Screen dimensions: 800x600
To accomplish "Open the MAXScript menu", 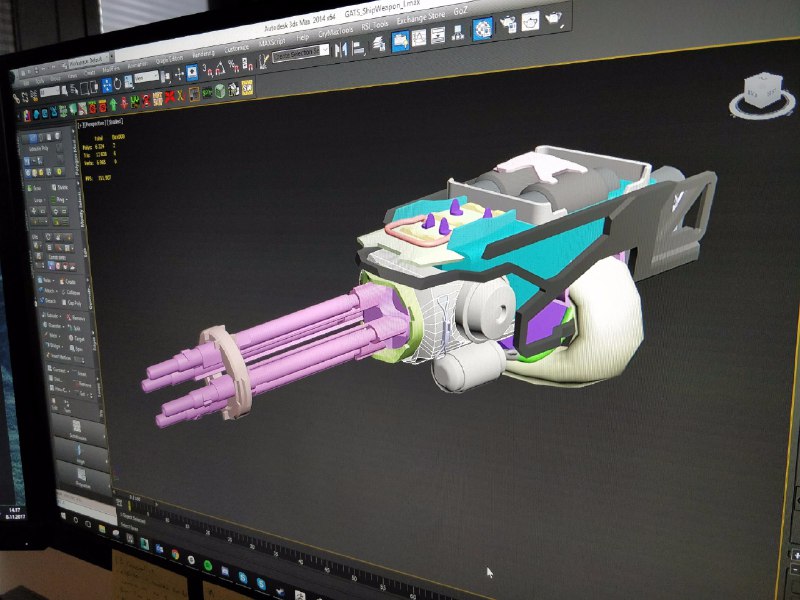I will click(x=272, y=42).
